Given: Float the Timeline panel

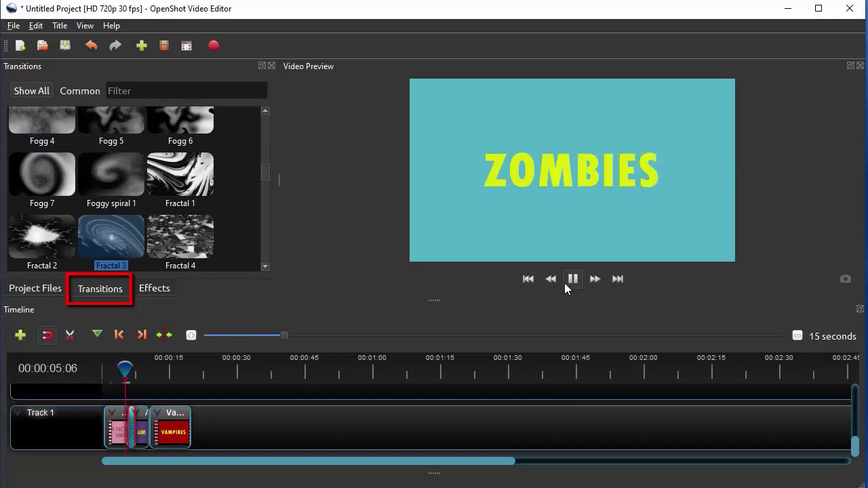Looking at the screenshot, I should click(x=860, y=309).
